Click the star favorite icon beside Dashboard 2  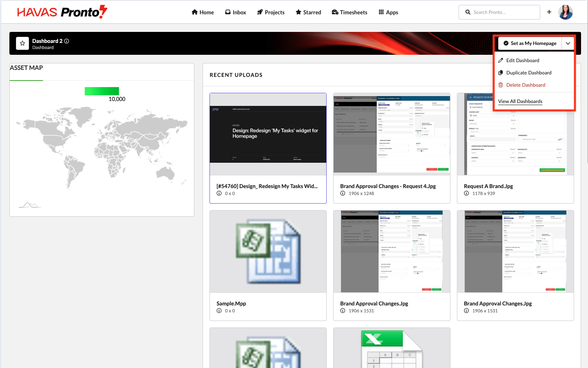coord(22,43)
